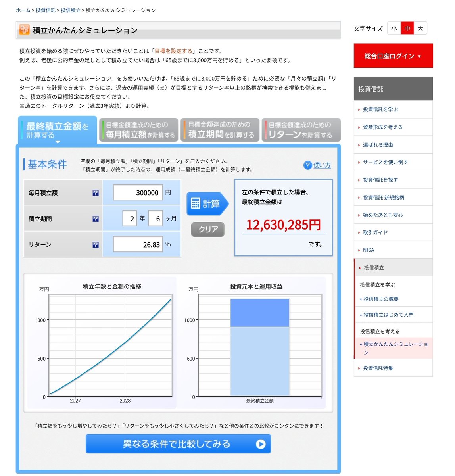Click the help icon beside リターン
455x476 pixels.
click(x=96, y=245)
